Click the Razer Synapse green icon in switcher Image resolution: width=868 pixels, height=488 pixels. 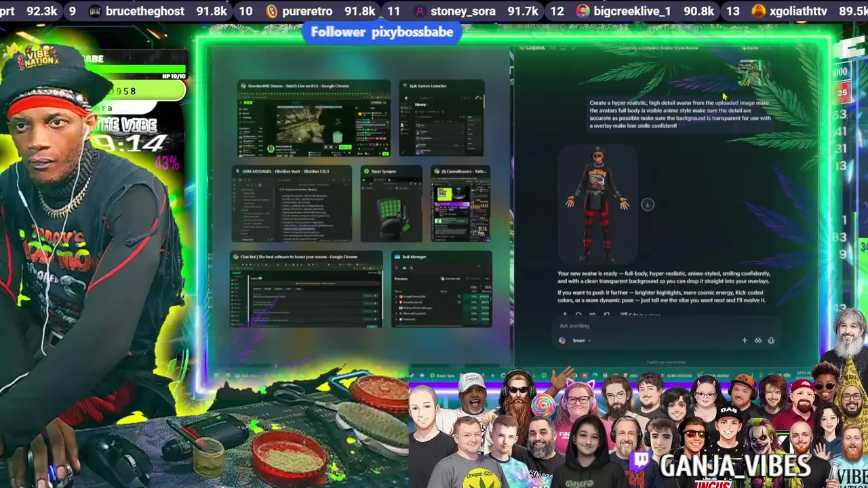pos(367,171)
